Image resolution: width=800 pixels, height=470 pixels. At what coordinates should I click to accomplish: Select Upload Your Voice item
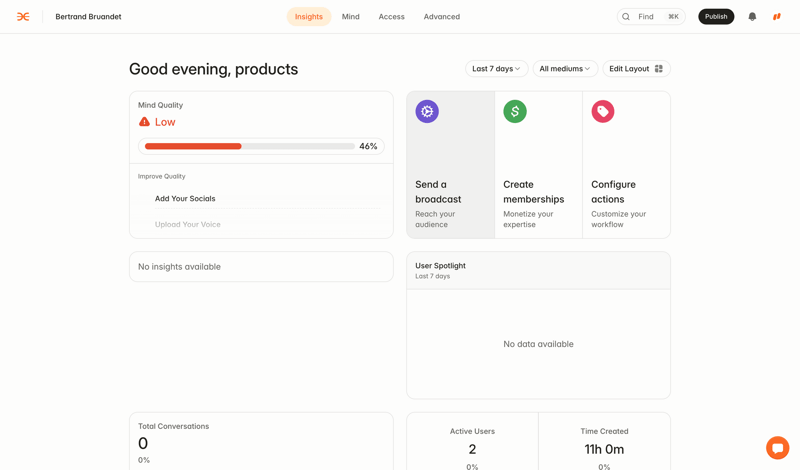click(188, 225)
